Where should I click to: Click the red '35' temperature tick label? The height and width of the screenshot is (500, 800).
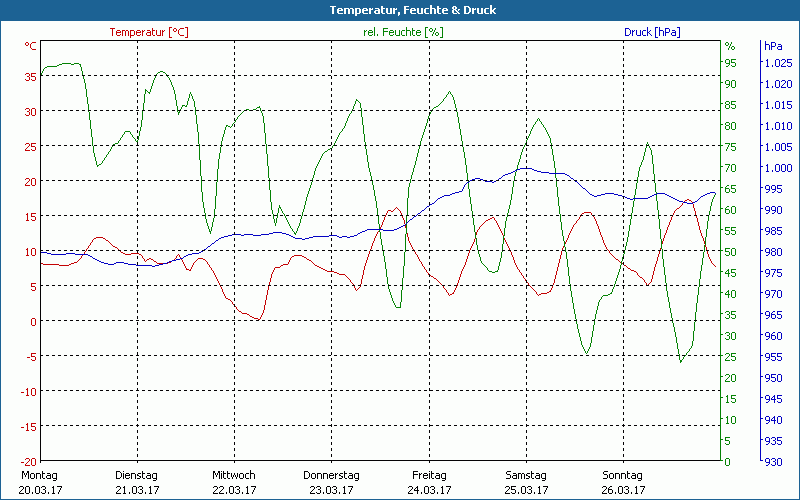click(x=31, y=77)
